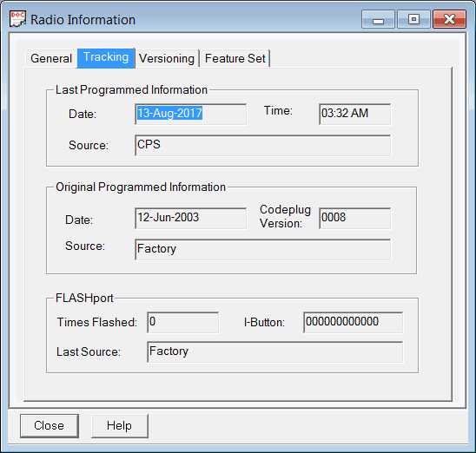Click the Radio Information title text
The image size is (476, 453).
pyautogui.click(x=83, y=20)
